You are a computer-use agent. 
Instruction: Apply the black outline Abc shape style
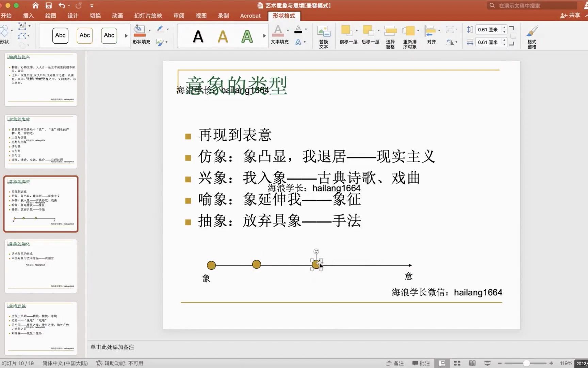(60, 35)
